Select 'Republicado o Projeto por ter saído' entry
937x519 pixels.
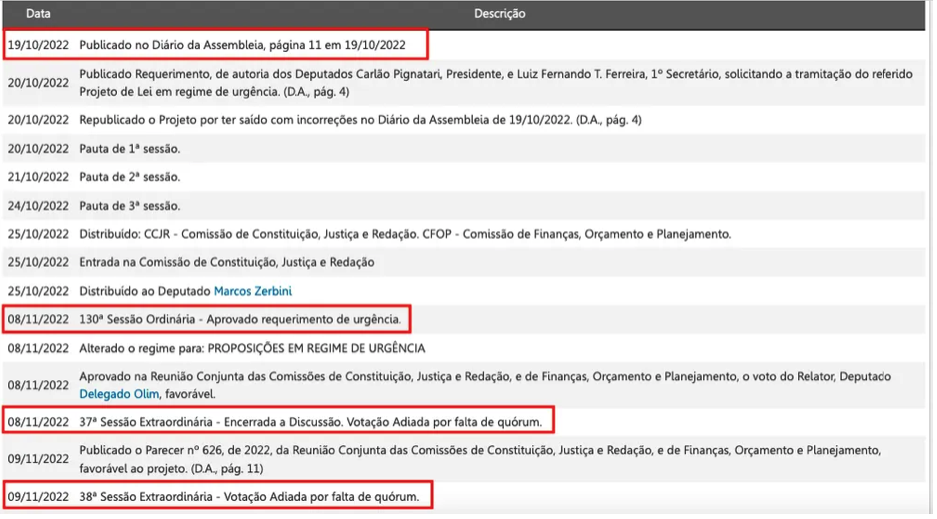point(360,120)
